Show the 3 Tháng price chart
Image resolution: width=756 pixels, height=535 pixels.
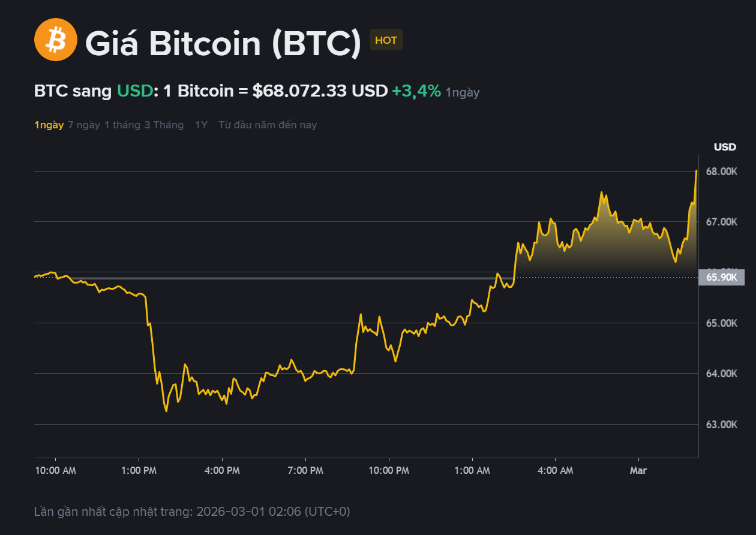pos(164,125)
